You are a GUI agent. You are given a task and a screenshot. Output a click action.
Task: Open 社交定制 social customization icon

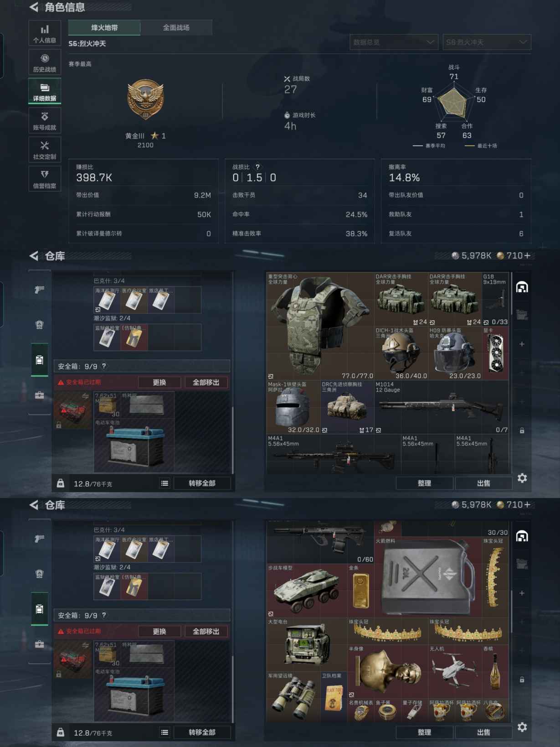coord(45,150)
